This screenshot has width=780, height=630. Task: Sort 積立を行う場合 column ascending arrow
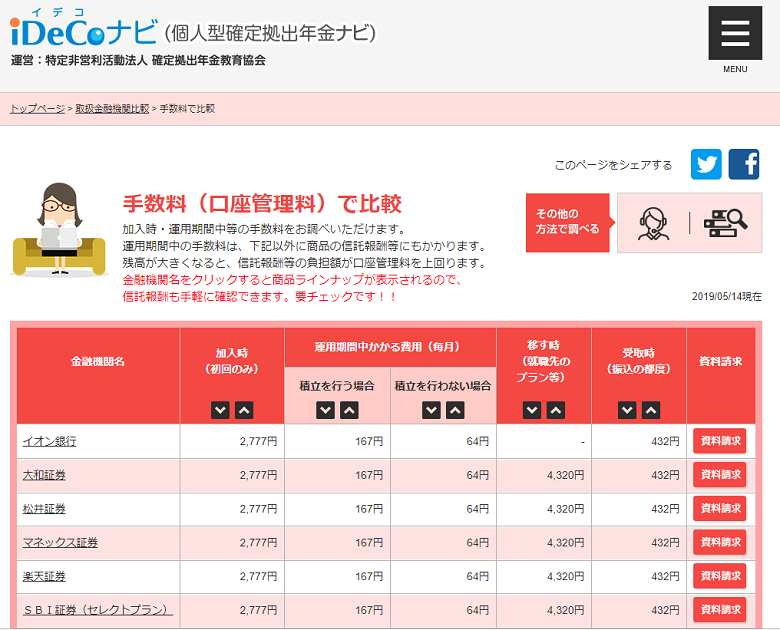coord(349,411)
